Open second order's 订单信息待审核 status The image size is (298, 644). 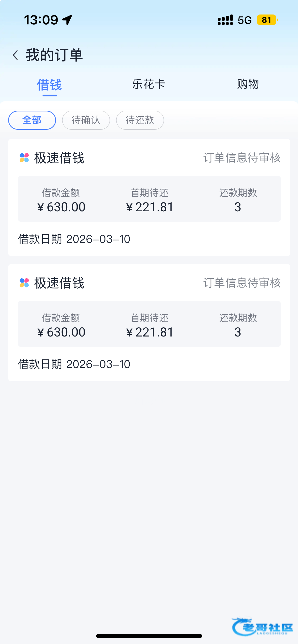coord(242,283)
